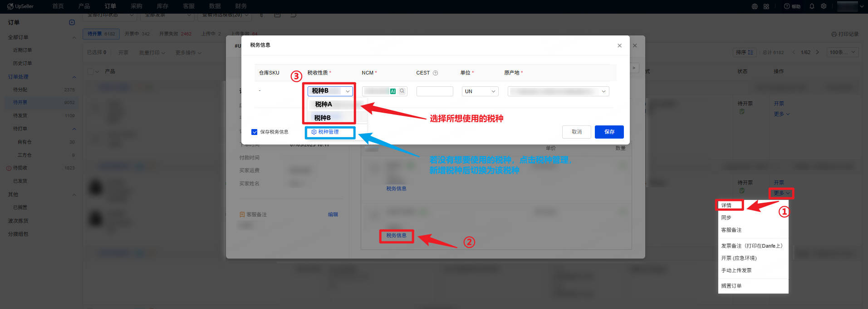Click the 排序 sort button
The image size is (868, 309).
click(745, 52)
